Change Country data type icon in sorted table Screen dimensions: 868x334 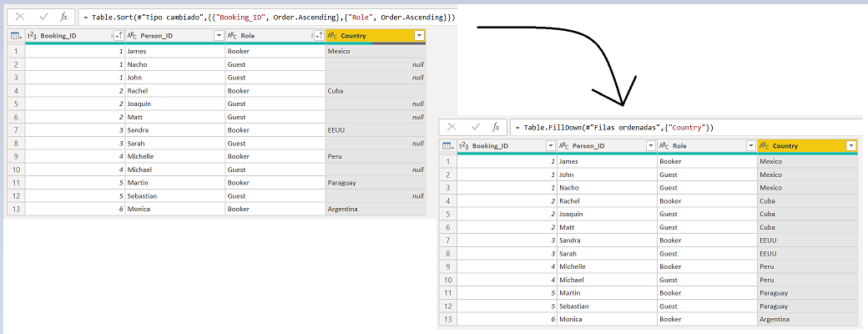(332, 35)
